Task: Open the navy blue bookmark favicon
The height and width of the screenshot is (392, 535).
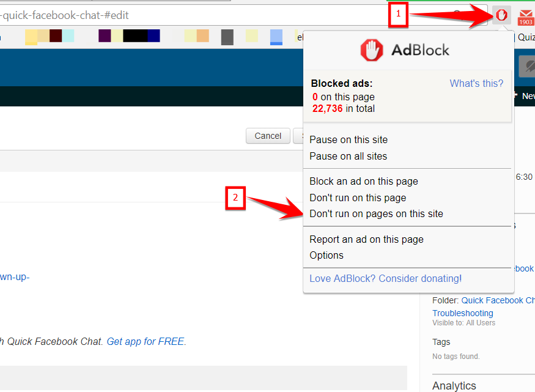Action: pos(153,37)
